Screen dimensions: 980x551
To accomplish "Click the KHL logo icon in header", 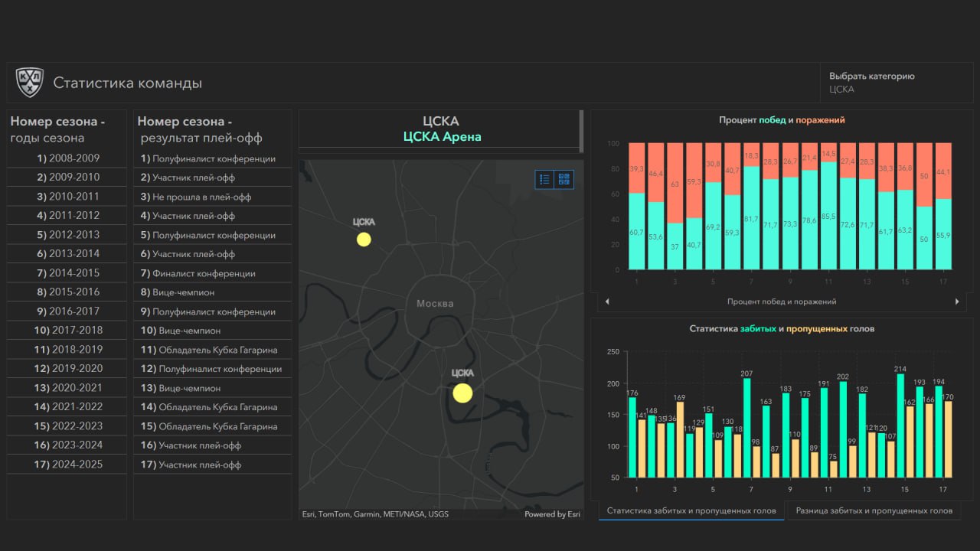I will pos(30,83).
